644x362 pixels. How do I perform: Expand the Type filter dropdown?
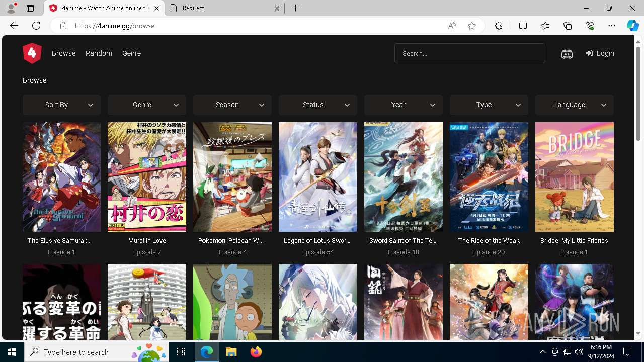[x=489, y=105]
